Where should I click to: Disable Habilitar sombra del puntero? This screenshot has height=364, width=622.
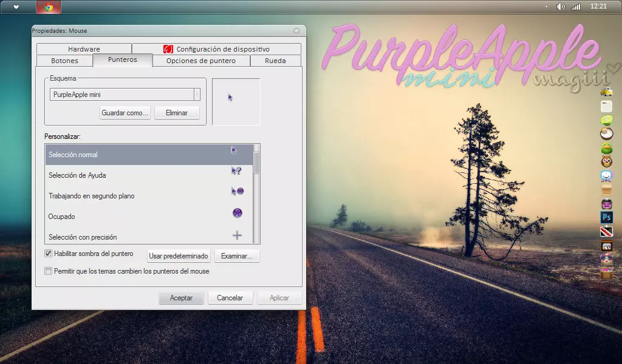pos(48,254)
